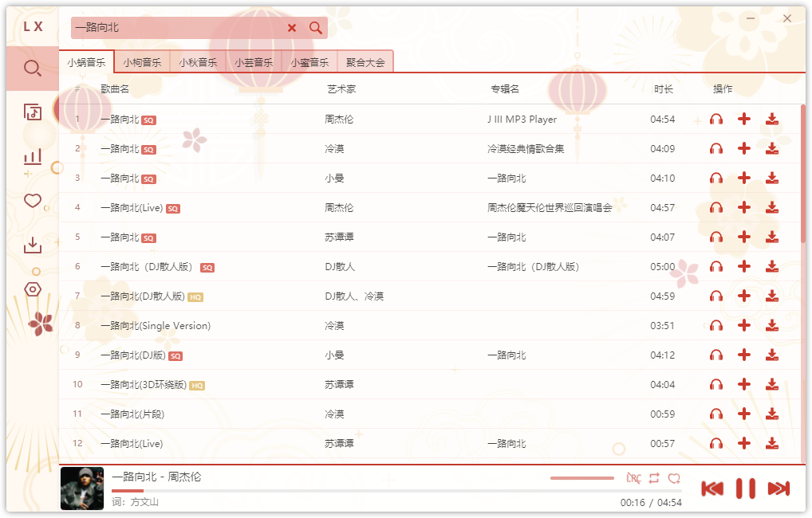Image resolution: width=812 pixels, height=518 pixels.
Task: Open the song list panel from the sidebar
Action: pos(32,112)
